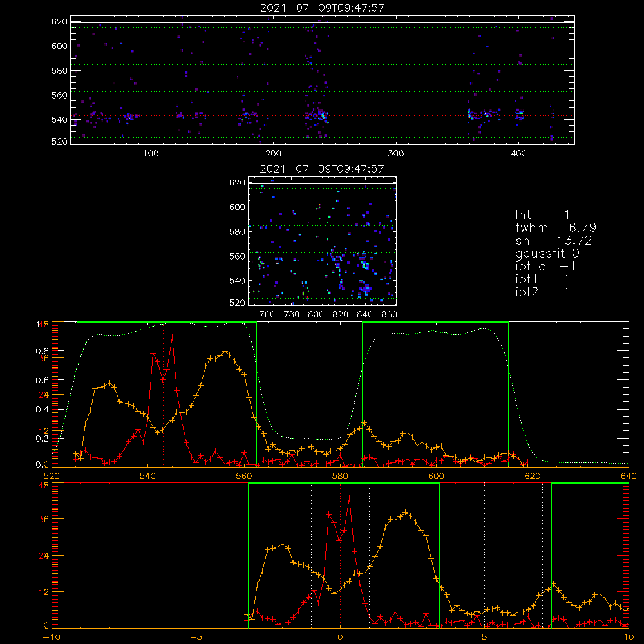The width and height of the screenshot is (644, 644).
Task: Click the red 48 y-axis label of the bottom plot
Action: tap(44, 486)
